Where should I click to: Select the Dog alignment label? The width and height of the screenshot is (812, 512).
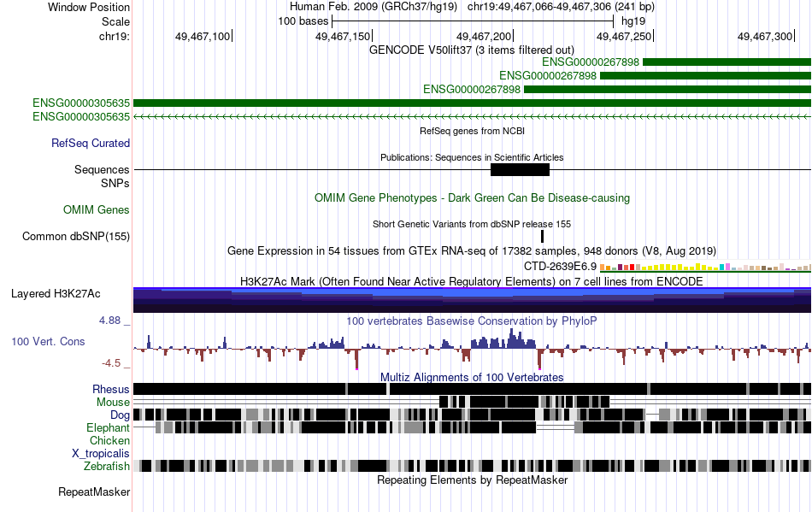120,415
